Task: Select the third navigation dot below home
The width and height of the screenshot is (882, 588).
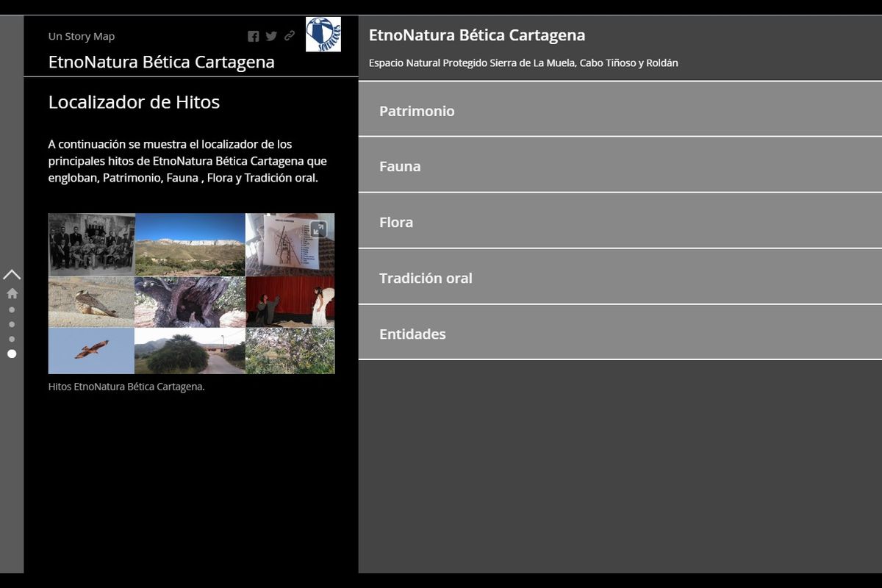Action: coord(12,339)
